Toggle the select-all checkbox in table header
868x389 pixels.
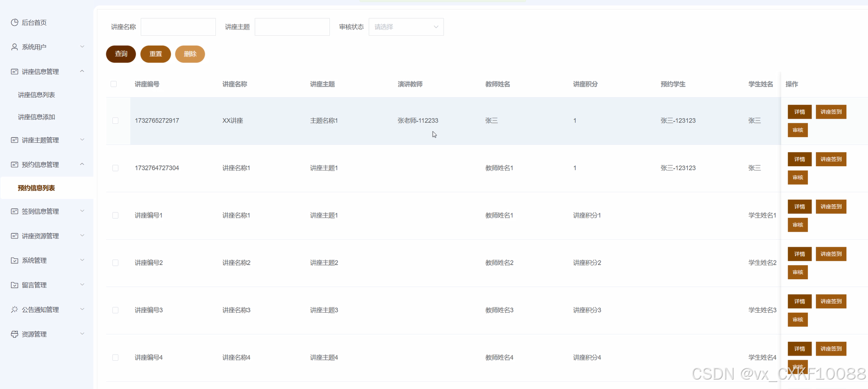pos(113,84)
